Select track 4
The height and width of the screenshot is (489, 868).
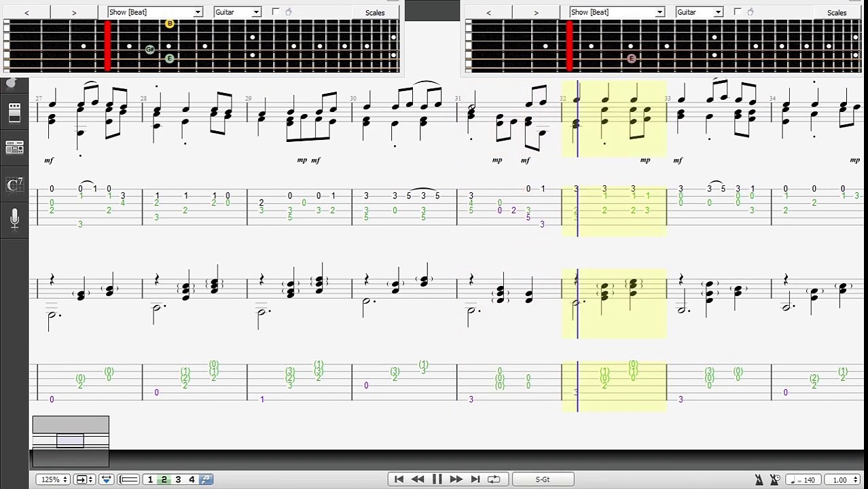pos(192,479)
